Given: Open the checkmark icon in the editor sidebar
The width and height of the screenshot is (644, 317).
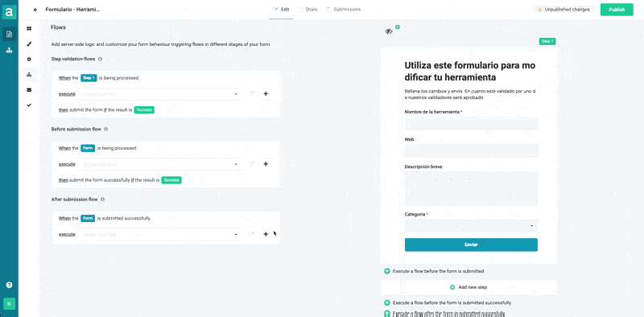Looking at the screenshot, I should pyautogui.click(x=29, y=105).
